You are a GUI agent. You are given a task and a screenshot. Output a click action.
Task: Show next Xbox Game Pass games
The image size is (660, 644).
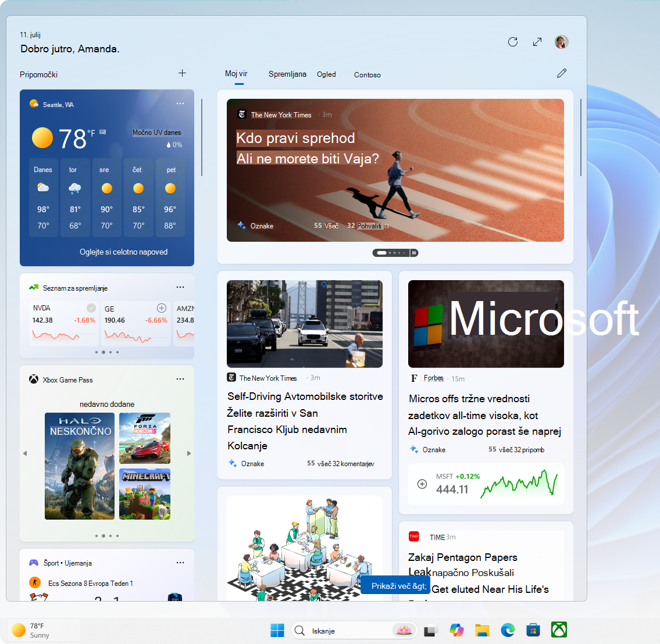(x=189, y=453)
